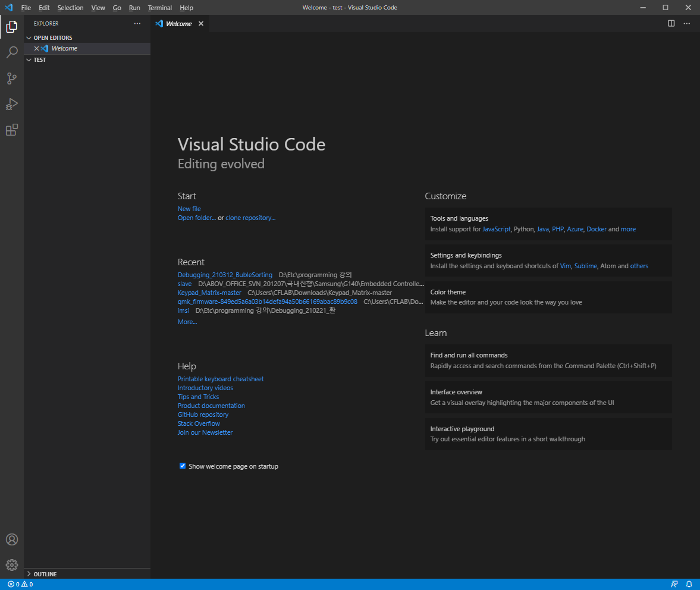The width and height of the screenshot is (700, 590).
Task: Click the Open folder... link
Action: [x=196, y=218]
